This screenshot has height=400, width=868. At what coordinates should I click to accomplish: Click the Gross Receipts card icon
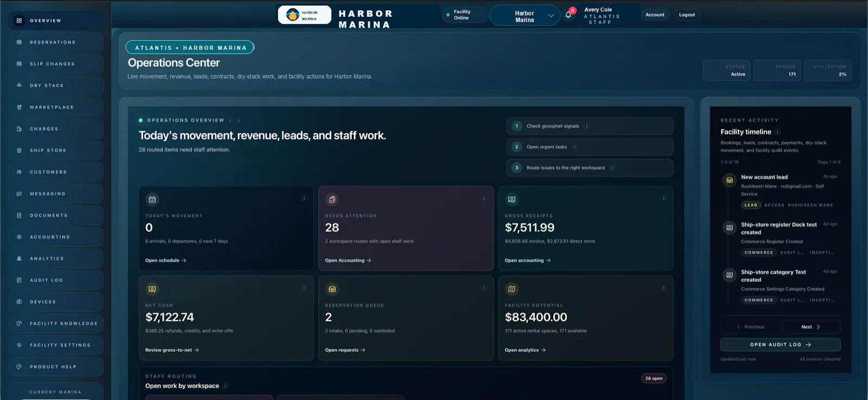tap(512, 199)
